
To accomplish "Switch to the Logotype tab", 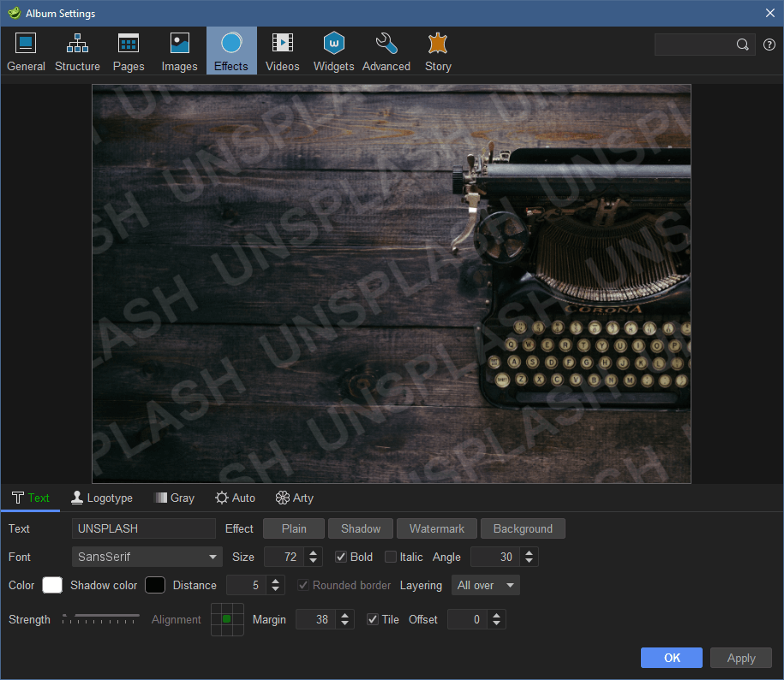I will (101, 498).
